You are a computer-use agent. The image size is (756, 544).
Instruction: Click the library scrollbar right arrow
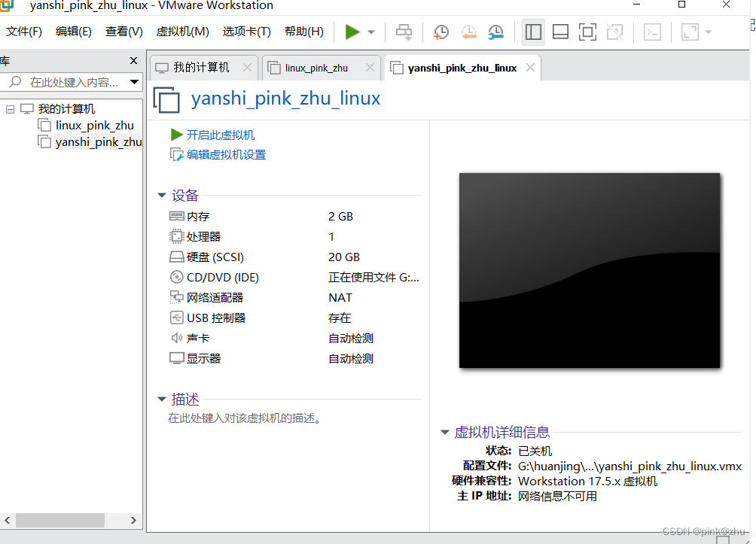[133, 521]
